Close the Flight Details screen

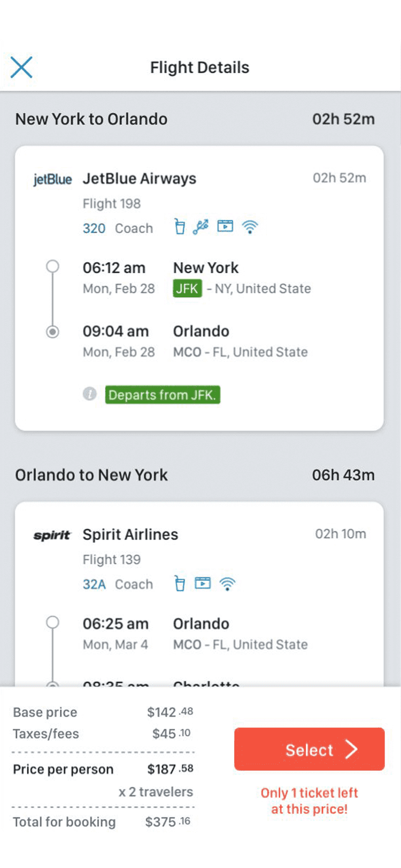[21, 67]
